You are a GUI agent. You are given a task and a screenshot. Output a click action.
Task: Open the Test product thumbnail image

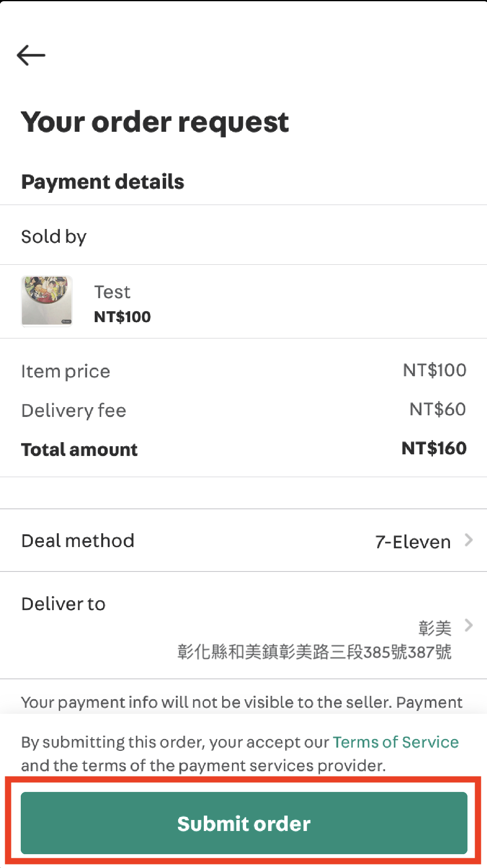click(x=47, y=301)
